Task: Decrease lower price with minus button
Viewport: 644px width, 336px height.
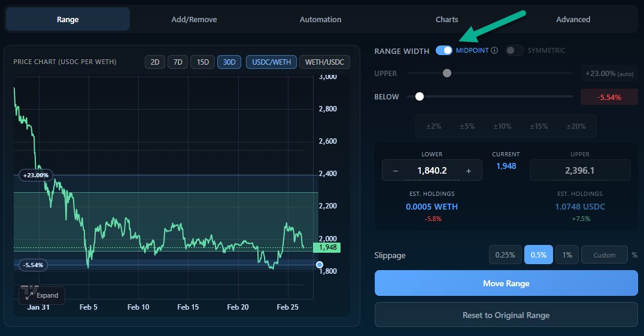Action: coord(395,171)
